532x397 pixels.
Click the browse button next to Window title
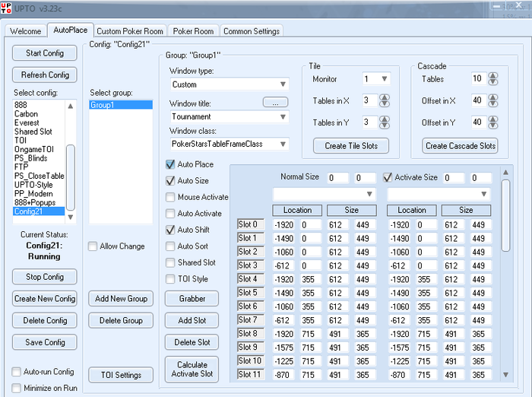[275, 102]
